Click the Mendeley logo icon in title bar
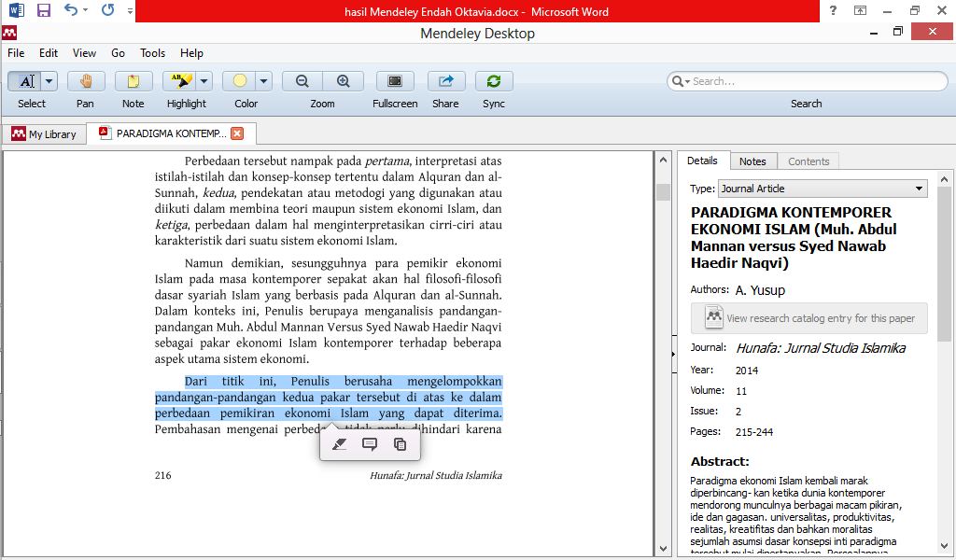This screenshot has height=560, width=956. coord(9,33)
